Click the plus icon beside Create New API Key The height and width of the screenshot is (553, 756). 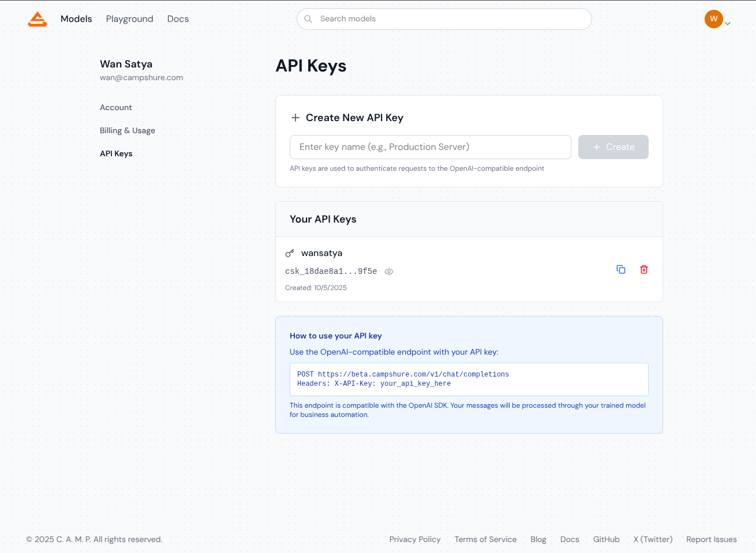[295, 118]
